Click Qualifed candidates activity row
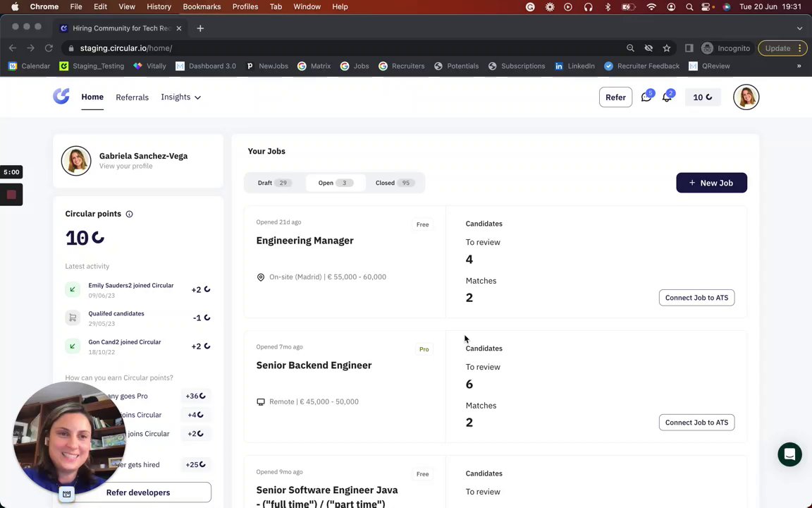The image size is (812, 508). (x=137, y=317)
